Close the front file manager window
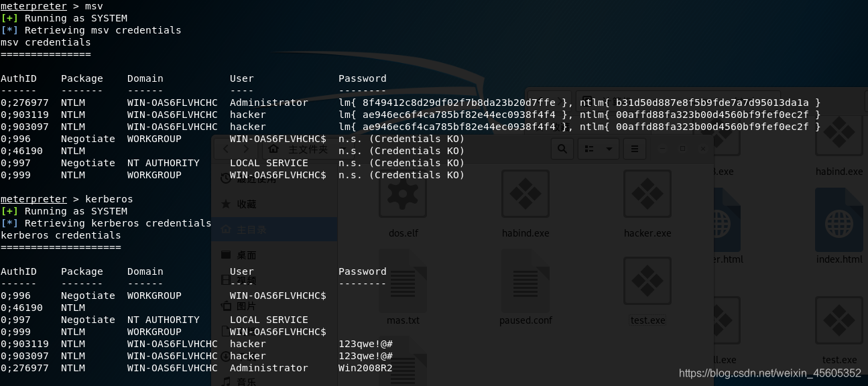The image size is (868, 386). pyautogui.click(x=702, y=148)
